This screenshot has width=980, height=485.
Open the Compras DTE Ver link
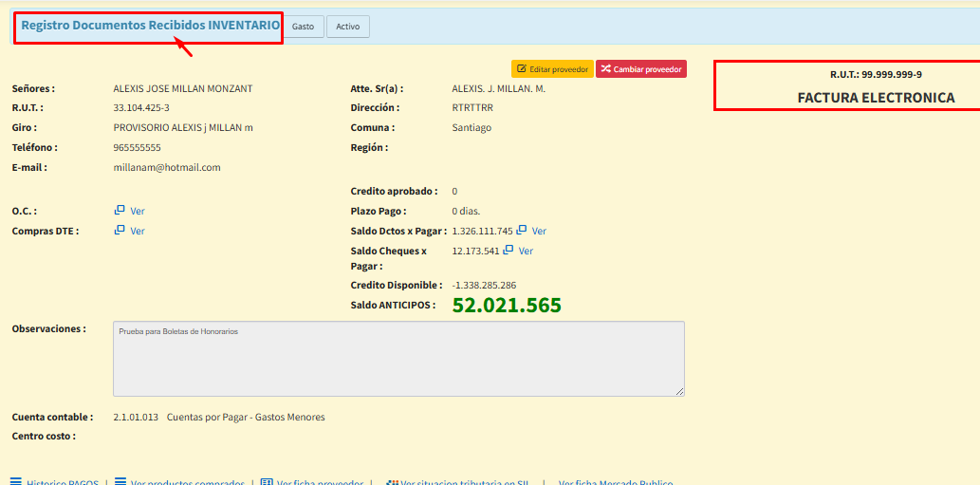138,232
